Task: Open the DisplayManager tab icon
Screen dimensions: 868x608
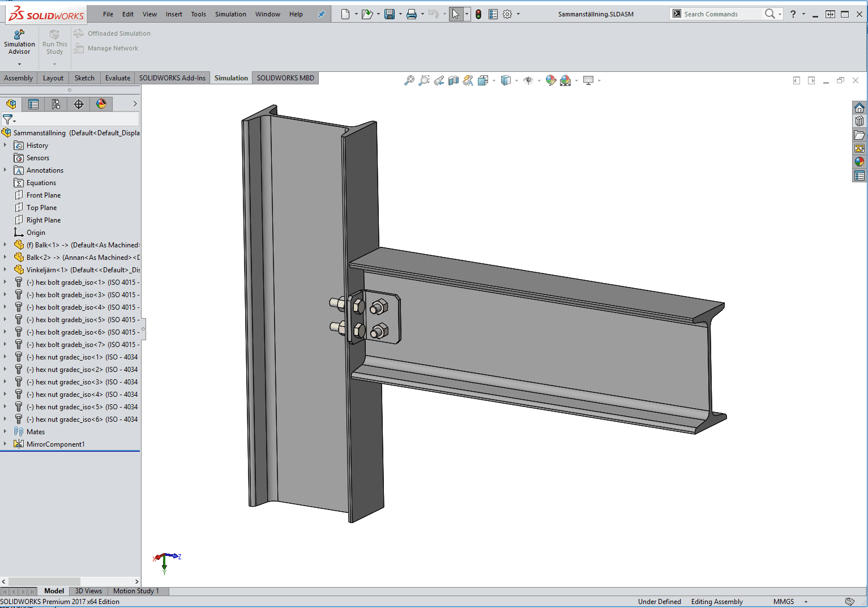Action: point(101,104)
